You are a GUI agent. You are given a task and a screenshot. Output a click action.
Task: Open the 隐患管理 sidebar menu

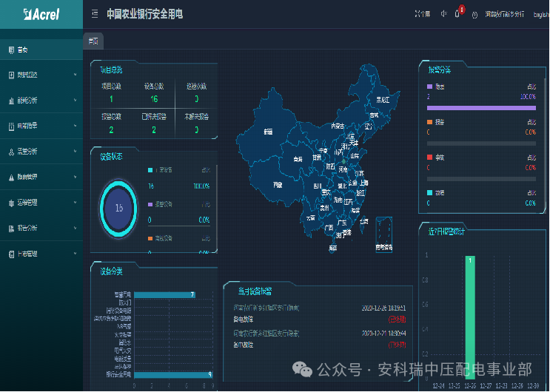point(41,177)
